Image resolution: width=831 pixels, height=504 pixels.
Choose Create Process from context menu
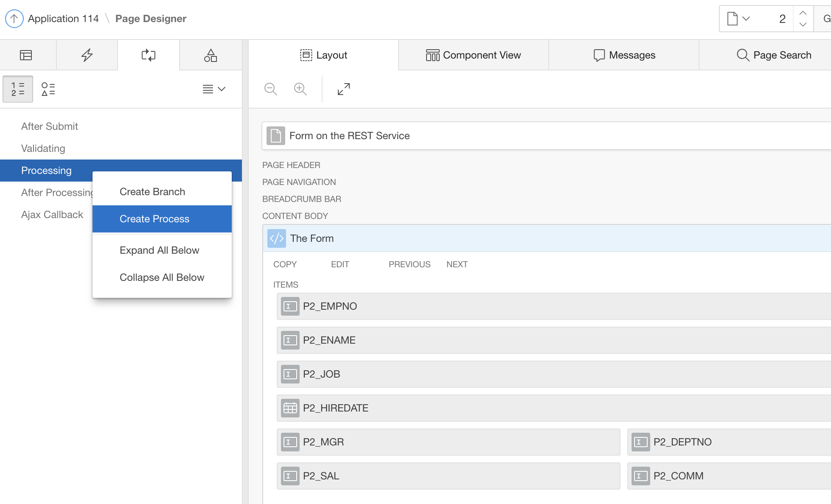(154, 219)
